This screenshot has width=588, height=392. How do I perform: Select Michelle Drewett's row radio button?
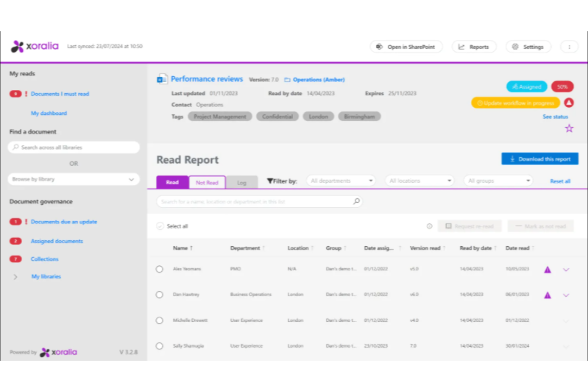[159, 321]
